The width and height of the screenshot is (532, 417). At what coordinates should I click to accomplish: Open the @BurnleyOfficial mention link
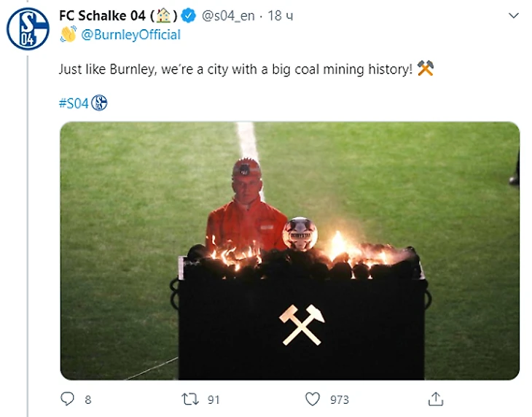(131, 34)
